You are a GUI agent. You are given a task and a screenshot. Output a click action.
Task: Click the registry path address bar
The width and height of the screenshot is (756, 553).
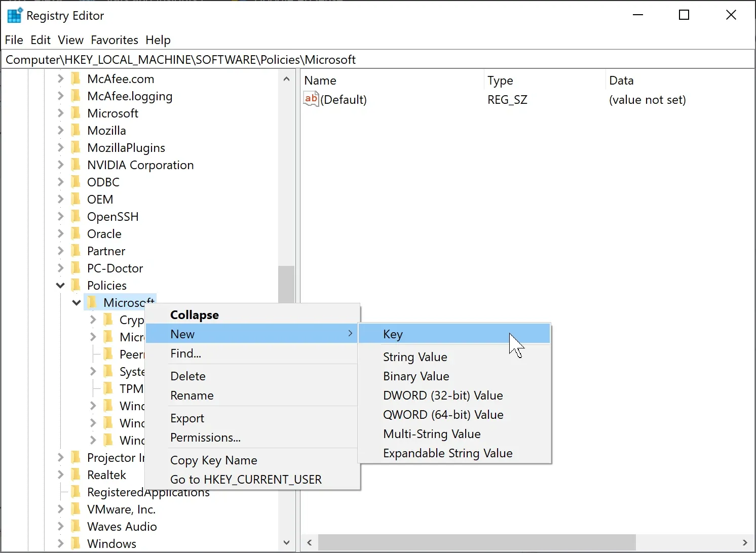coord(378,59)
